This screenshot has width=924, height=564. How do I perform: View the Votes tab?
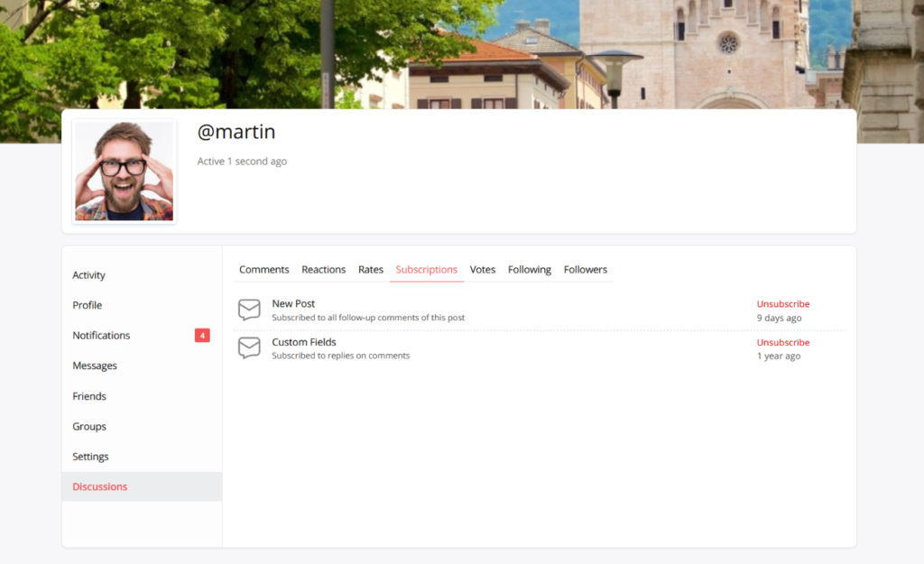click(x=483, y=270)
